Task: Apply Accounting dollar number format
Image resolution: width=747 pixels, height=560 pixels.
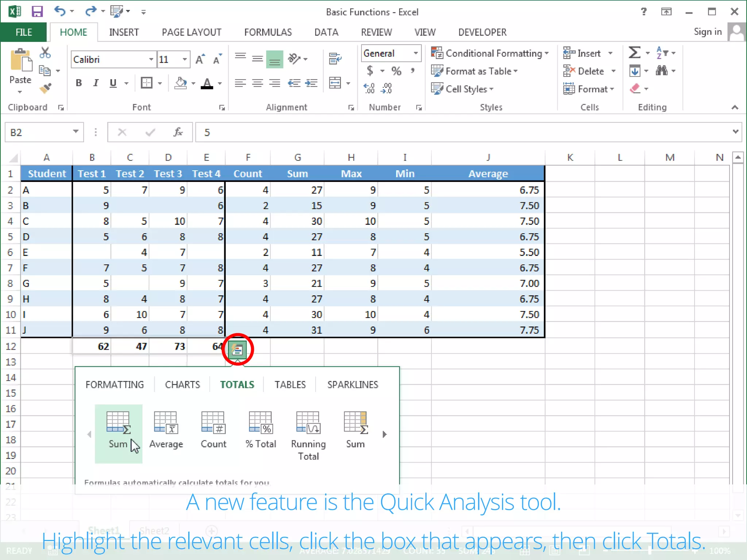Action: tap(370, 70)
